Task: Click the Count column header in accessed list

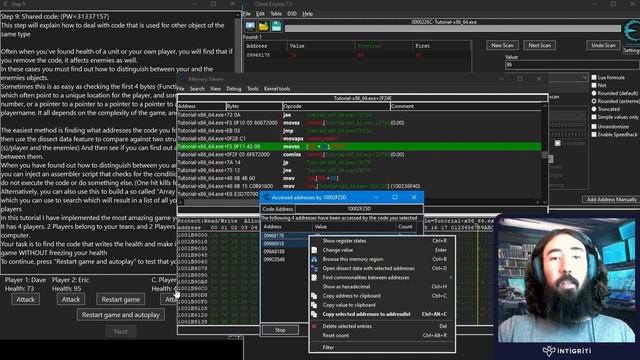Action: 406,227
